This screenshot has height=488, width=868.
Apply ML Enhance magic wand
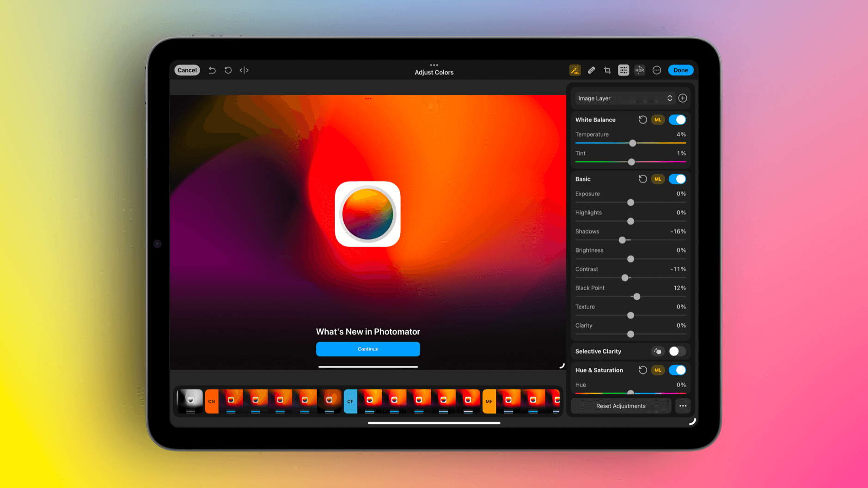click(x=575, y=70)
